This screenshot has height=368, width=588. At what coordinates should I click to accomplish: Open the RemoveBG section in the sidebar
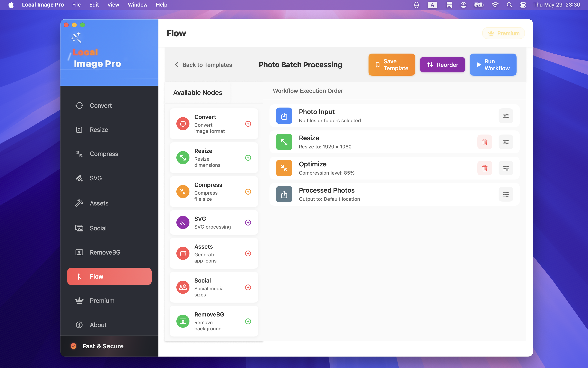tap(109, 252)
